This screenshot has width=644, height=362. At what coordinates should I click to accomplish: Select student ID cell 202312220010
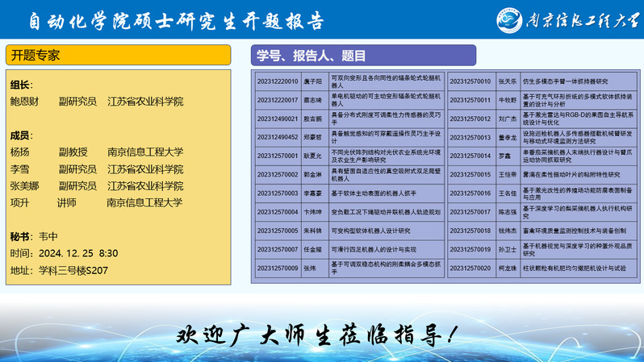(277, 81)
